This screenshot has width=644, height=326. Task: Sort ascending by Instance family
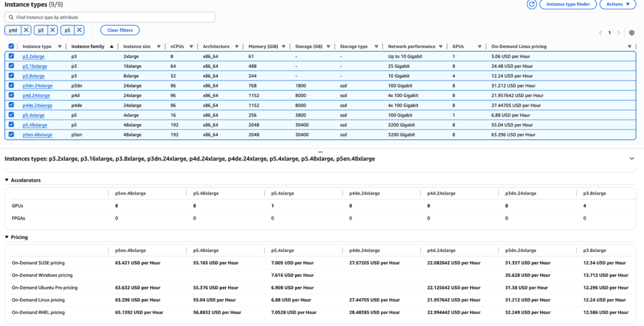[x=111, y=47]
